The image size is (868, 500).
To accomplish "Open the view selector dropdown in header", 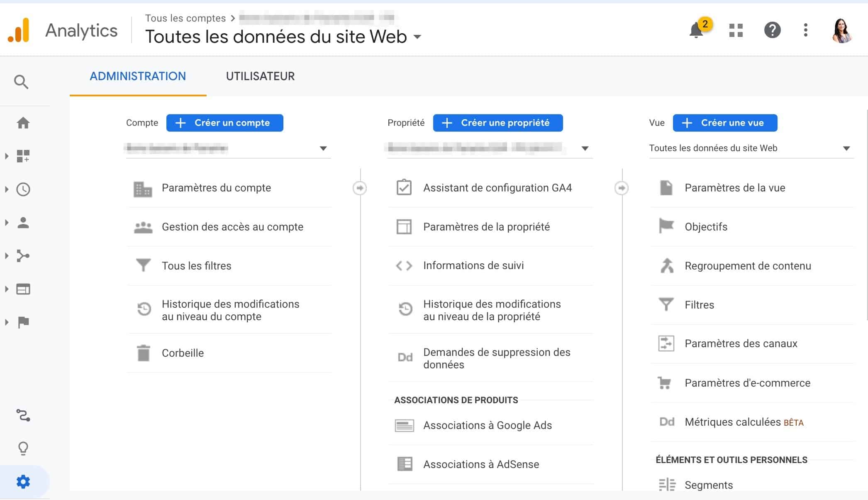I will point(283,37).
